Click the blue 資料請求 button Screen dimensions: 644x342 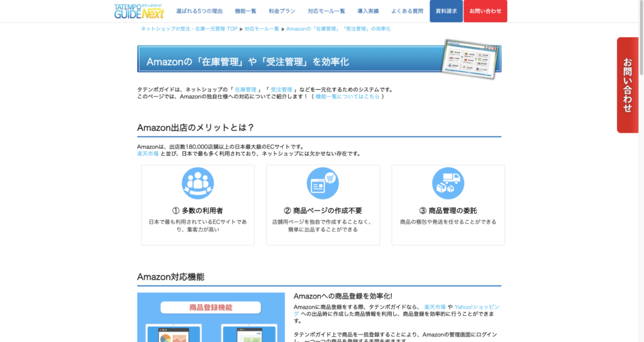tap(446, 11)
